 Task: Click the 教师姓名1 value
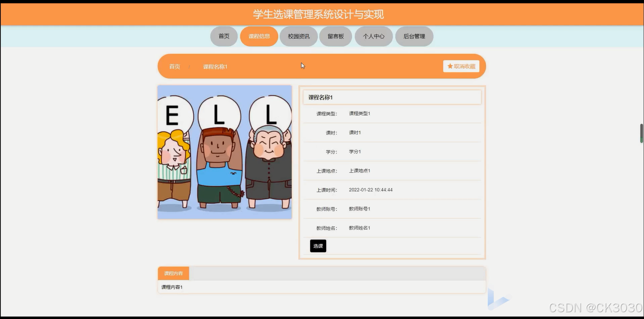tap(360, 228)
